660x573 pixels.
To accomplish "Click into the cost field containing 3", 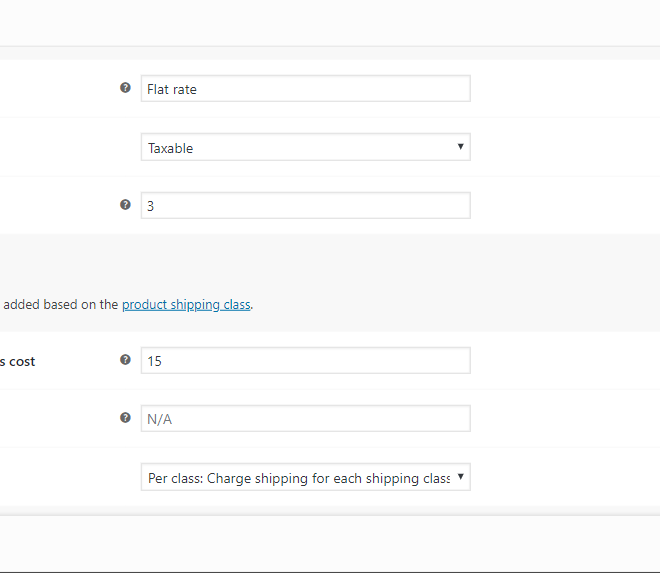I will click(x=306, y=205).
